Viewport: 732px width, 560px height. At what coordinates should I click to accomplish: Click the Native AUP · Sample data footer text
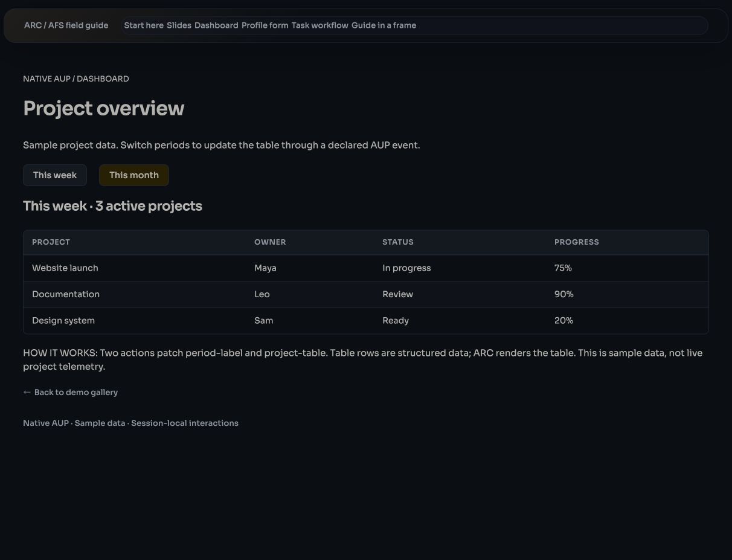point(130,423)
